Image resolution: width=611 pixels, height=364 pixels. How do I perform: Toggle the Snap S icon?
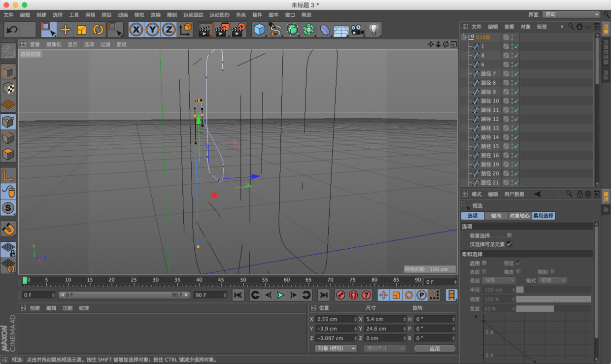(8, 208)
